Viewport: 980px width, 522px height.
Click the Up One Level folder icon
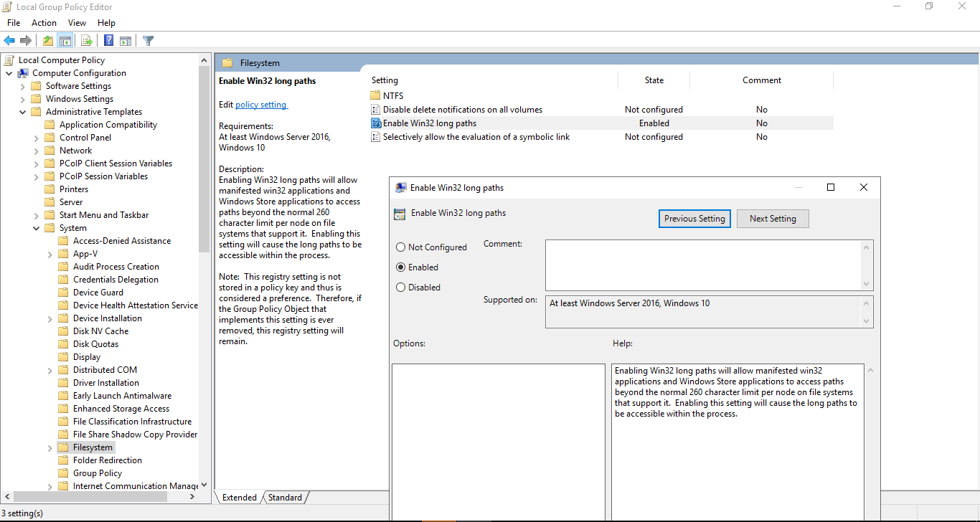47,40
